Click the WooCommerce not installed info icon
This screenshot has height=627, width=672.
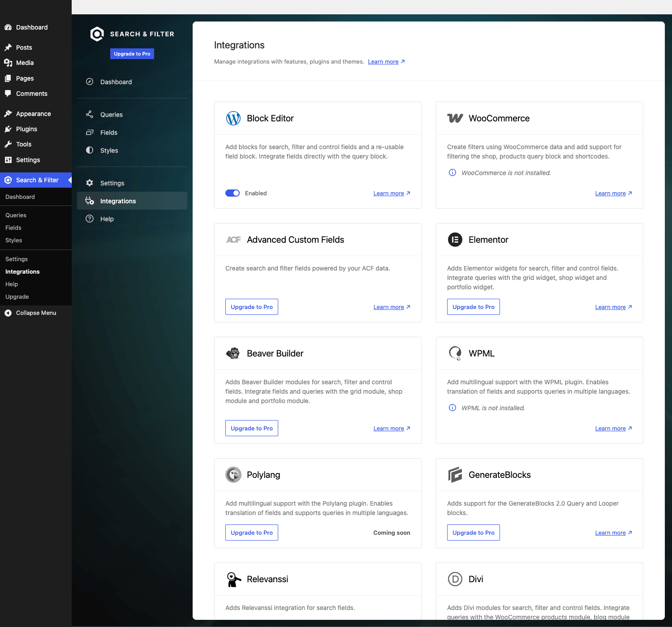coord(452,172)
